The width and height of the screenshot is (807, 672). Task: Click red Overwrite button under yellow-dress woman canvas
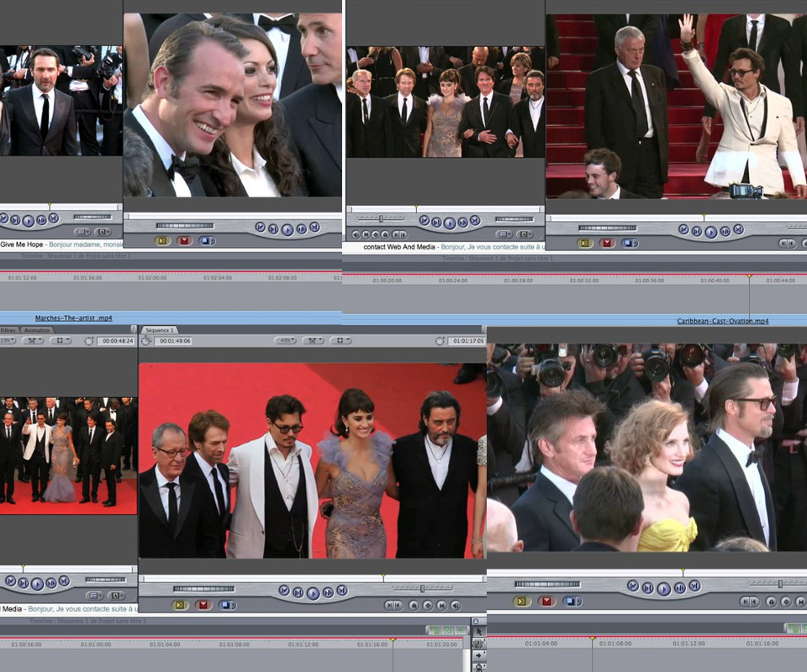point(546,601)
